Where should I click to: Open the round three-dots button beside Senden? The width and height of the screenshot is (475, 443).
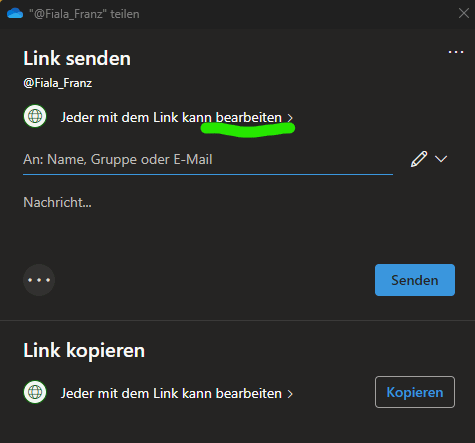[39, 280]
